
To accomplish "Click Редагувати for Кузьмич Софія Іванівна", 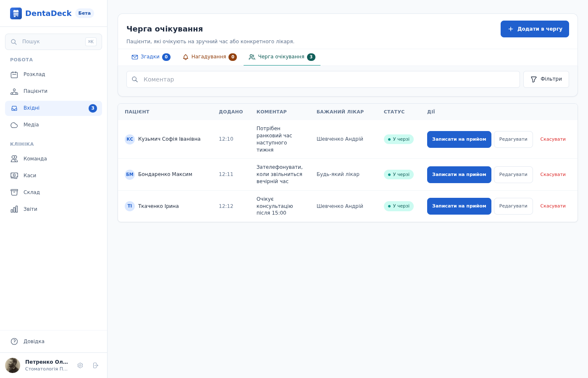I will (x=513, y=139).
